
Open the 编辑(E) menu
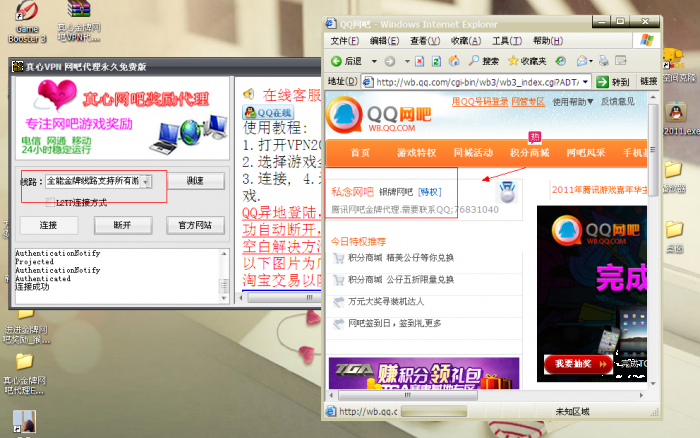point(384,41)
